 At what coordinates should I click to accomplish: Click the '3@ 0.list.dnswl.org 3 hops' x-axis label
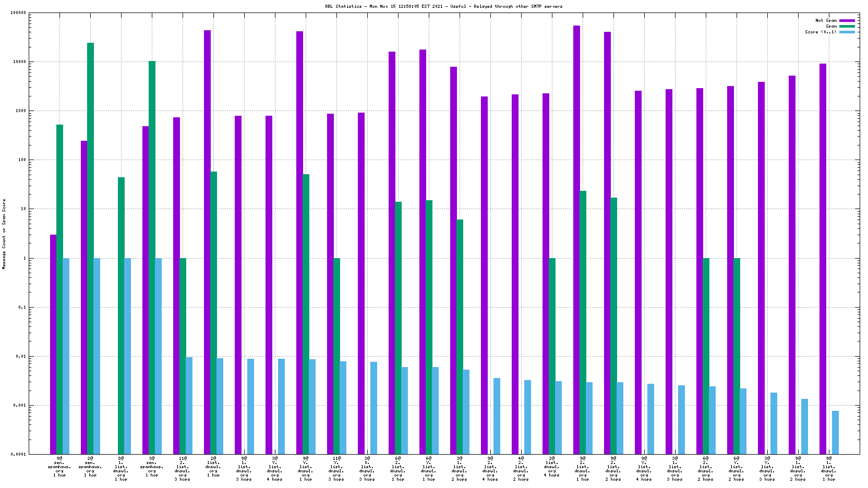[x=367, y=469]
